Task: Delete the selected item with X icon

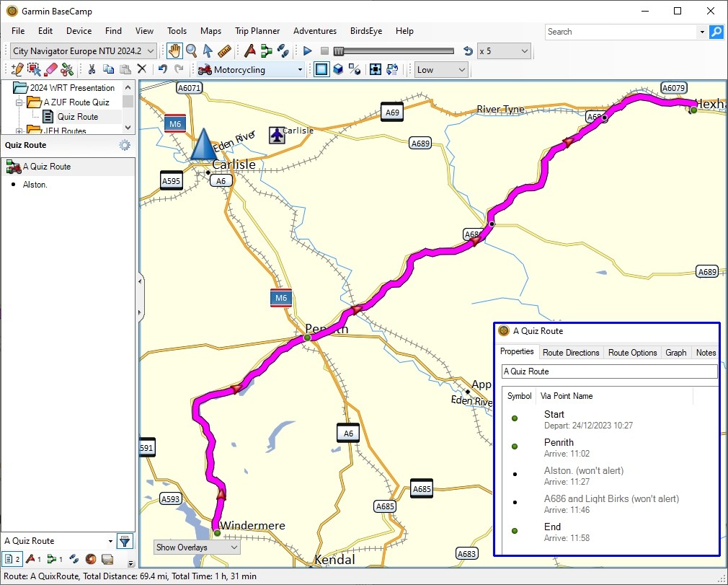Action: click(x=142, y=69)
